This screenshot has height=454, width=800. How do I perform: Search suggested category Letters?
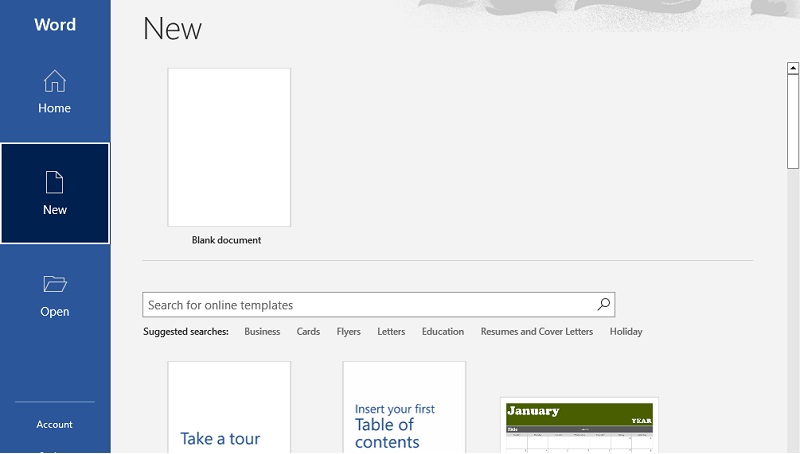click(391, 332)
